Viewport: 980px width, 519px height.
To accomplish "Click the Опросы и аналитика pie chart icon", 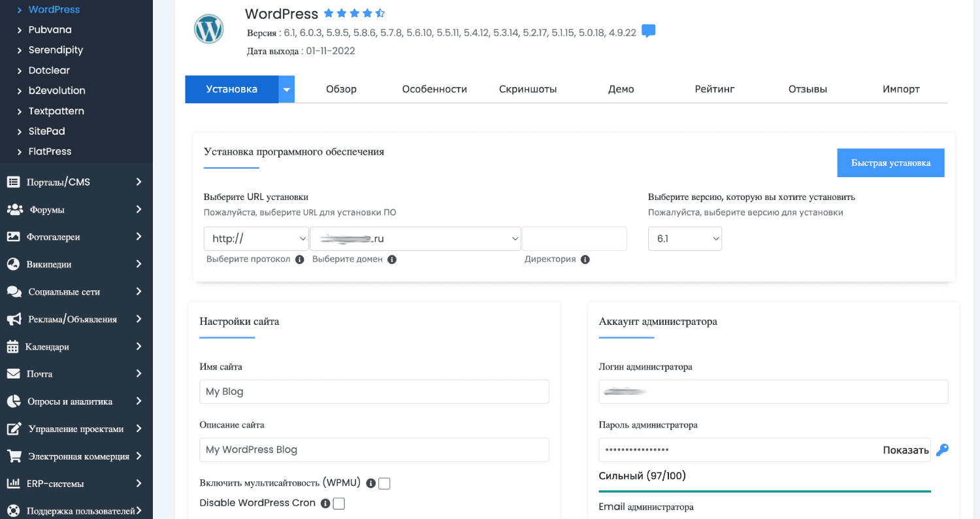I will tap(13, 401).
